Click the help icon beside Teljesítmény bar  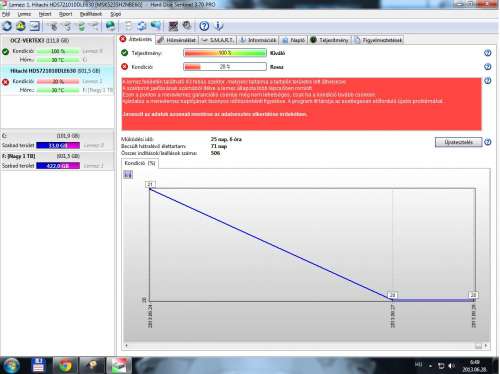point(487,53)
